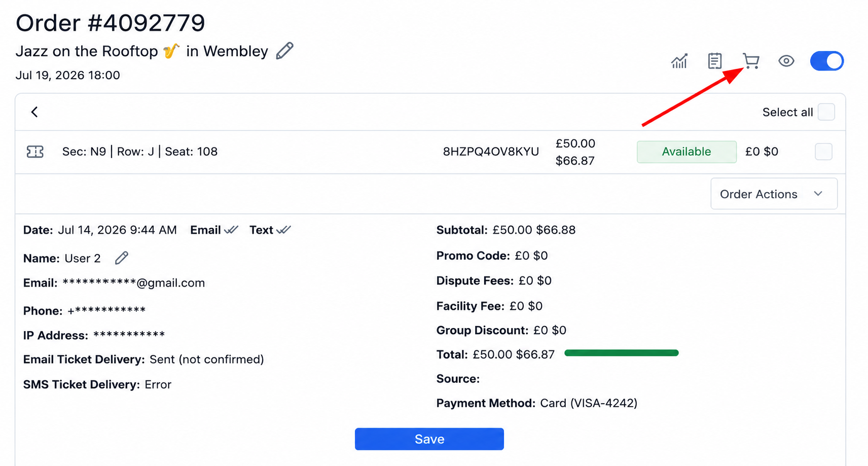868x466 pixels.
Task: Click the ticket icon beside Sec N9
Action: (35, 152)
